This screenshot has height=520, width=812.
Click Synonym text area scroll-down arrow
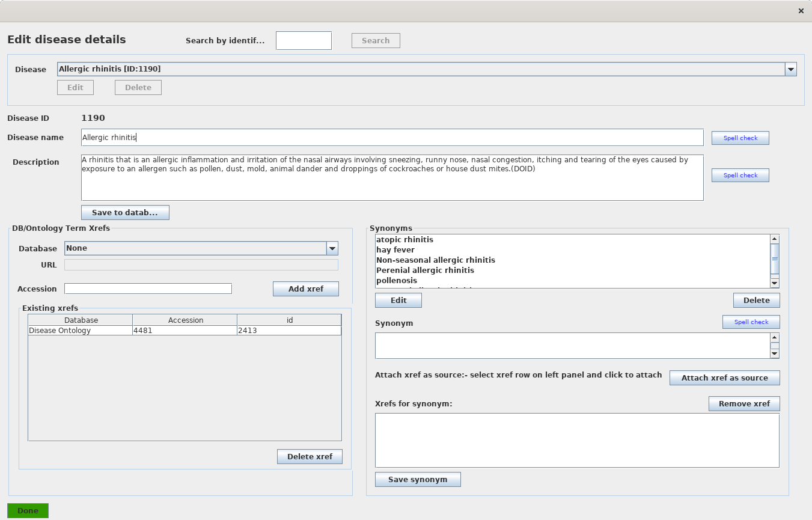[x=775, y=353]
